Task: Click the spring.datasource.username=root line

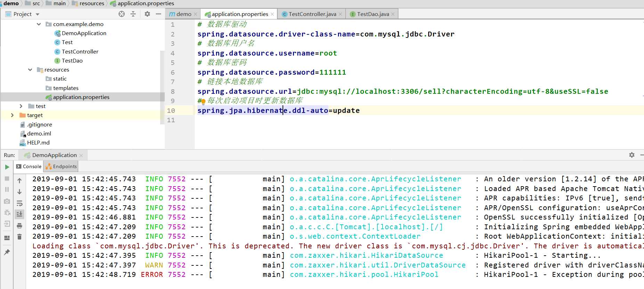Action: pos(267,53)
